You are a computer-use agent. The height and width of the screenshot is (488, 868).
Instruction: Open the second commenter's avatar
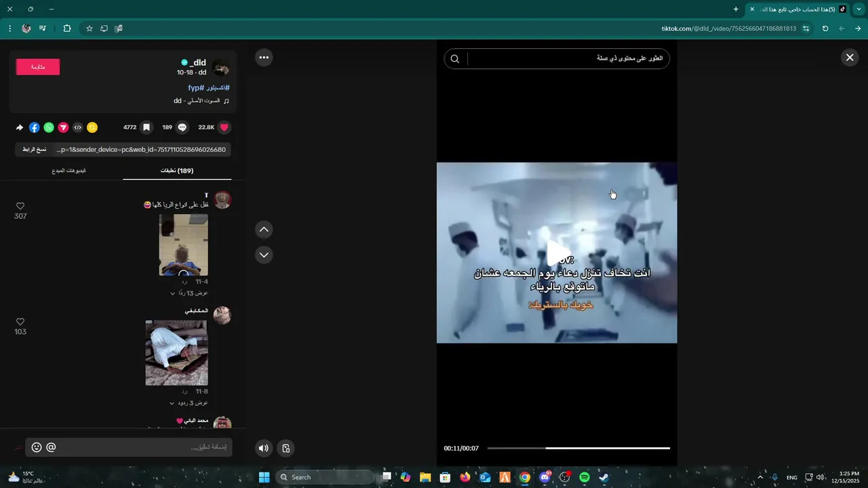coord(222,315)
